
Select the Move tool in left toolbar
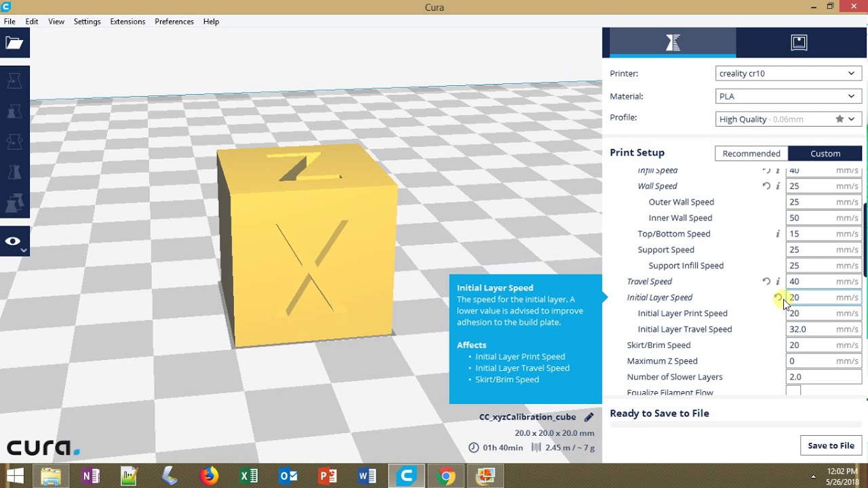(x=14, y=81)
